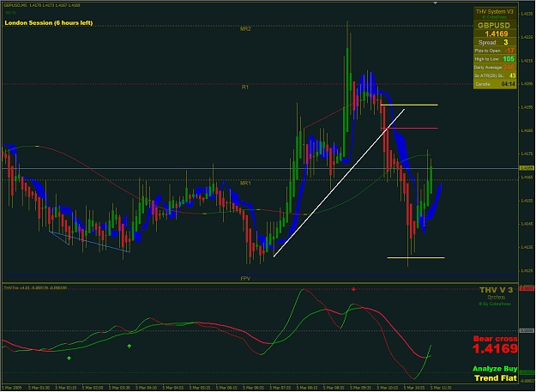
Task: Click the R1 pivot level label
Action: [245, 87]
